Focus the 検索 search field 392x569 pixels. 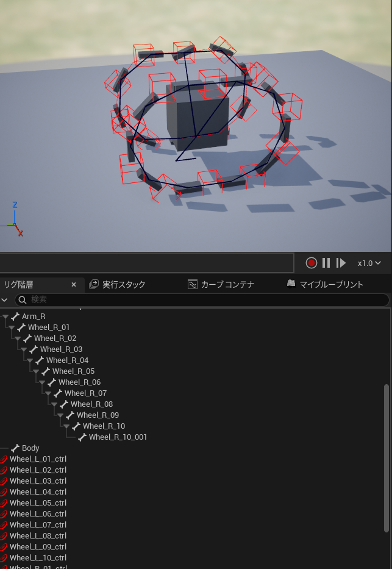click(x=202, y=299)
